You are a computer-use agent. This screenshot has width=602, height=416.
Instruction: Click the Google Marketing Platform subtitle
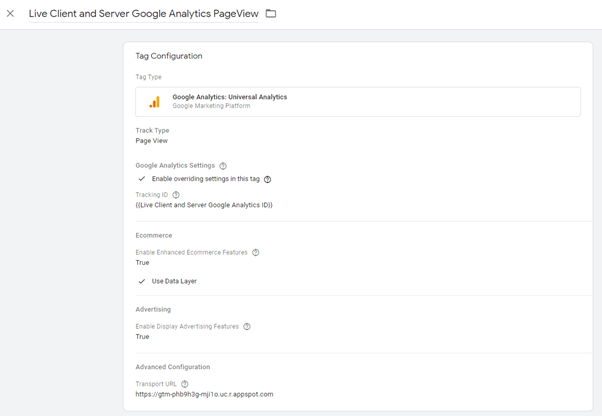(x=211, y=106)
